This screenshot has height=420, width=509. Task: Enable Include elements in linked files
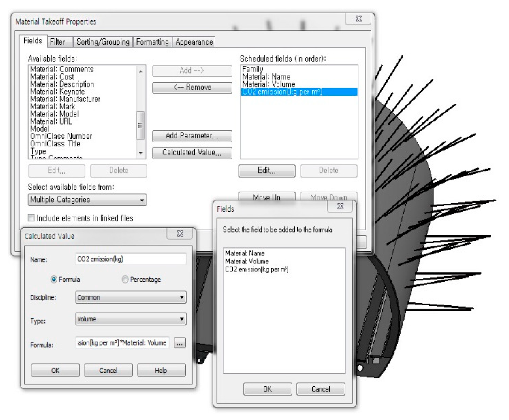coord(31,218)
